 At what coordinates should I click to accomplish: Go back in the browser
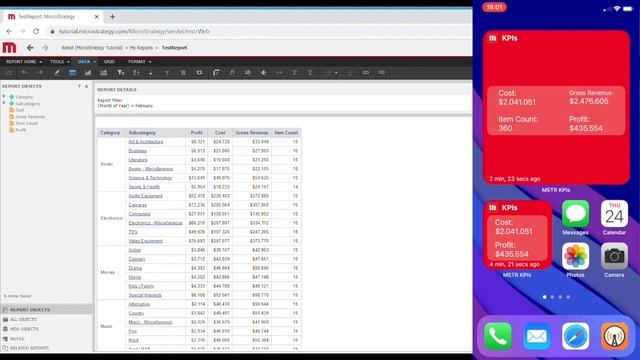click(x=9, y=31)
